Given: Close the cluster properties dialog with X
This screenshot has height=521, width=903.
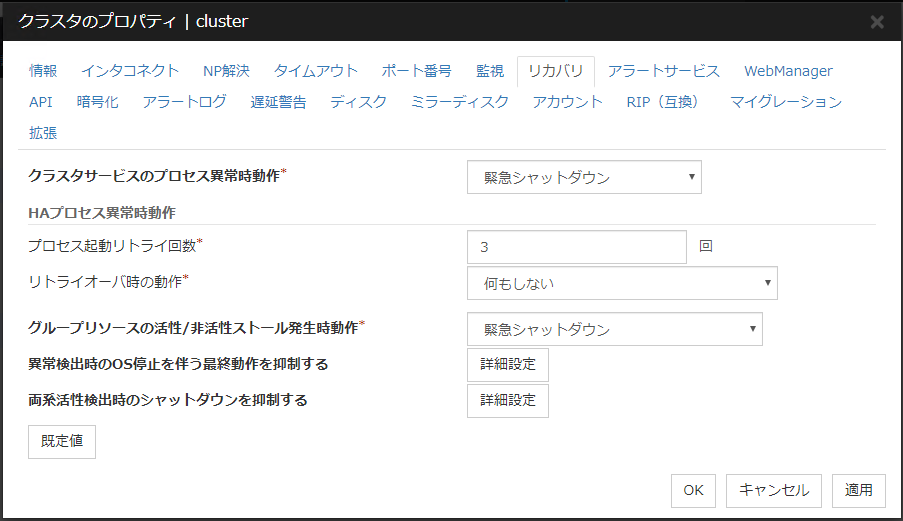Looking at the screenshot, I should pos(876,21).
